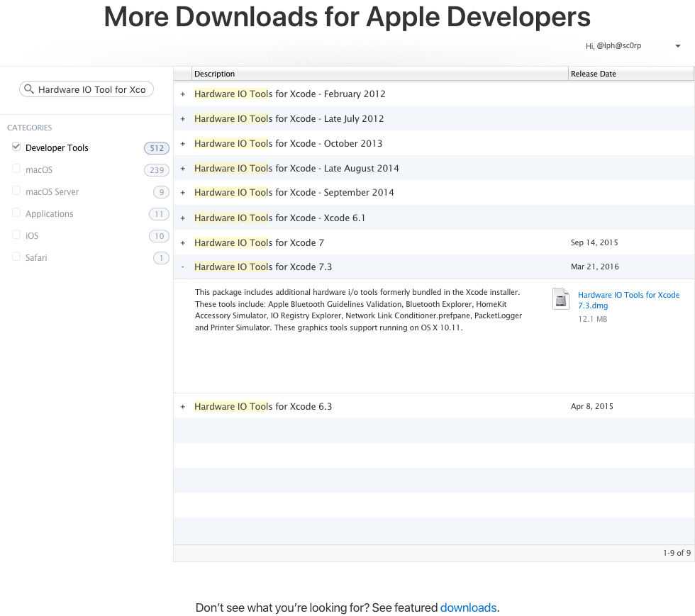This screenshot has width=695, height=616.
Task: Click the dmg disk image file icon
Action: point(561,298)
